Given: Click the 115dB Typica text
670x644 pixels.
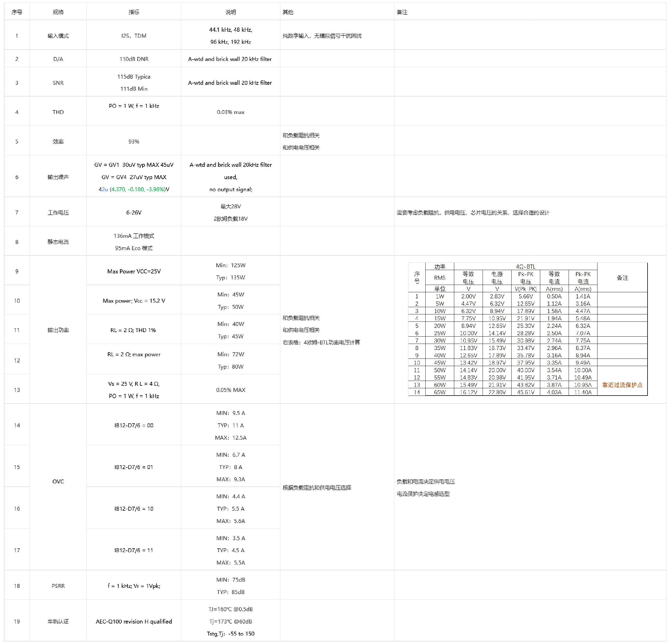Looking at the screenshot, I should click(134, 77).
